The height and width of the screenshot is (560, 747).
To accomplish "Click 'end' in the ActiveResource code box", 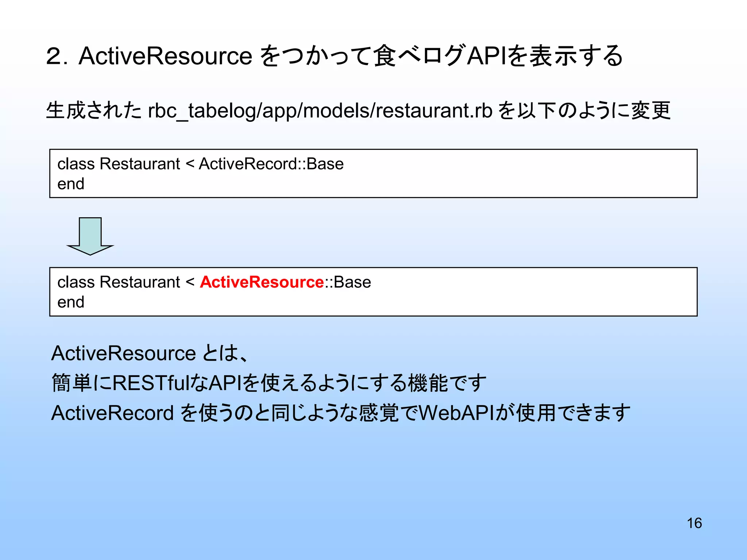I will point(71,302).
